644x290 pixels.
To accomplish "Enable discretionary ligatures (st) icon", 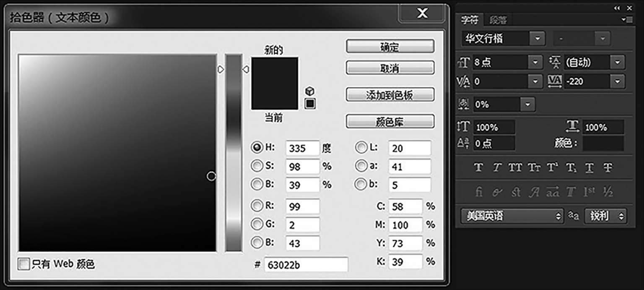I will tap(516, 192).
